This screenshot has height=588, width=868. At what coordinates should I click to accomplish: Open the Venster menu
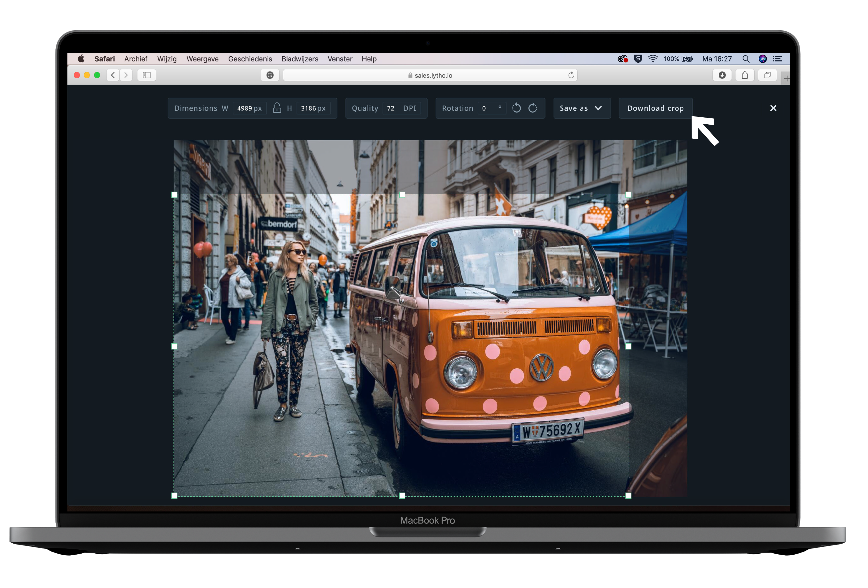(x=340, y=59)
